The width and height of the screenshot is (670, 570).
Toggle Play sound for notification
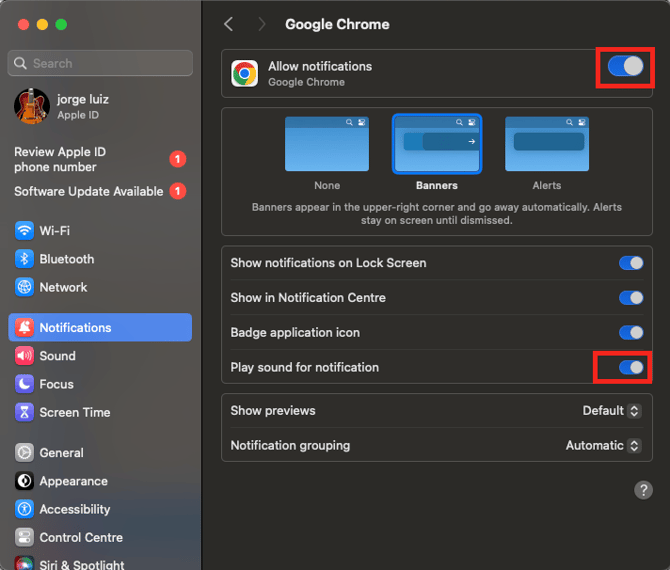coord(631,367)
